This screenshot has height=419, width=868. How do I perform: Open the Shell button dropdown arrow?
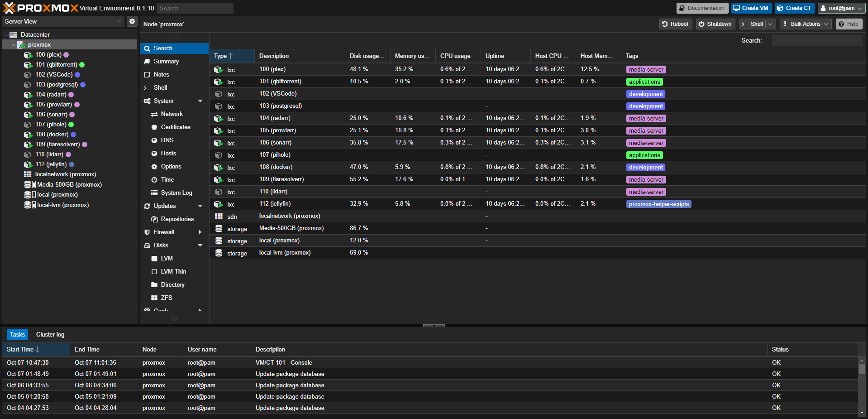(x=770, y=24)
